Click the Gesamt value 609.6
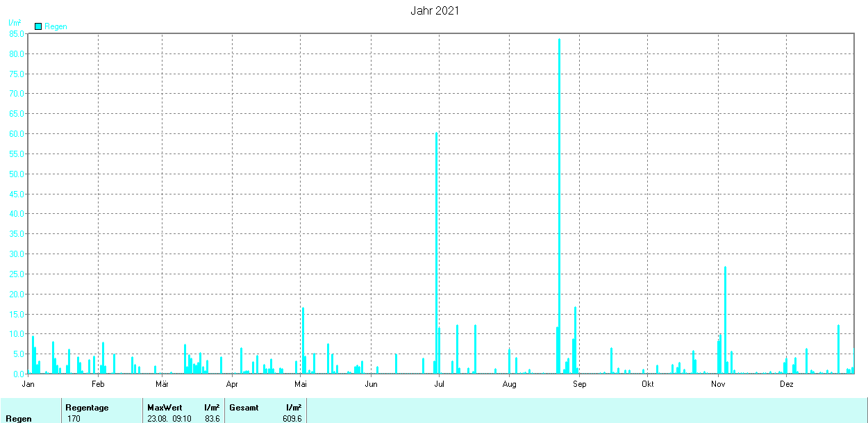 pyautogui.click(x=292, y=419)
